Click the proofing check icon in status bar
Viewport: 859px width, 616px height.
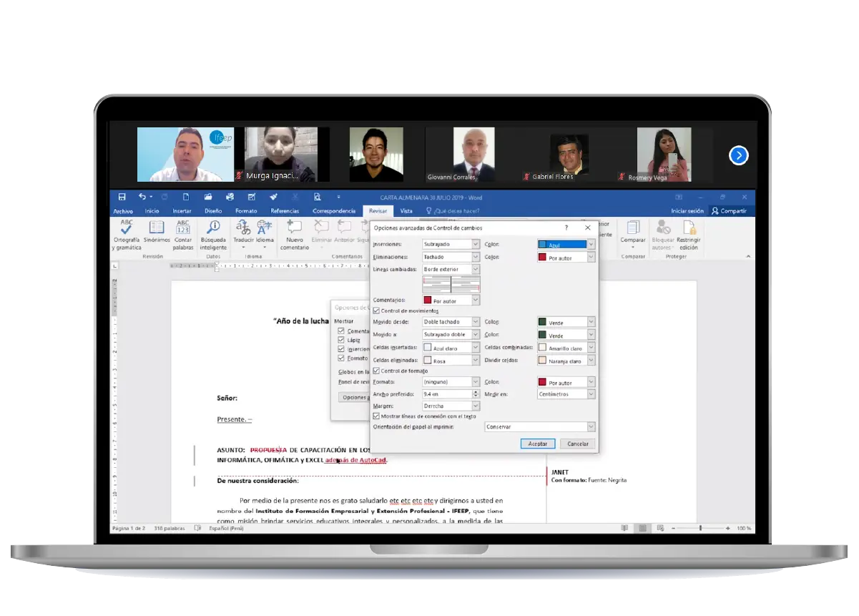coord(197,528)
